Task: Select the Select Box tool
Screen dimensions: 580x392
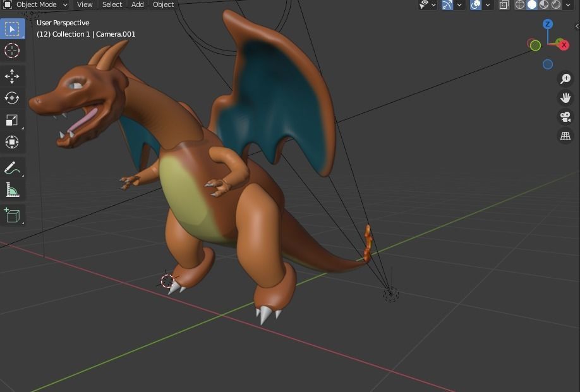Action: pos(12,29)
